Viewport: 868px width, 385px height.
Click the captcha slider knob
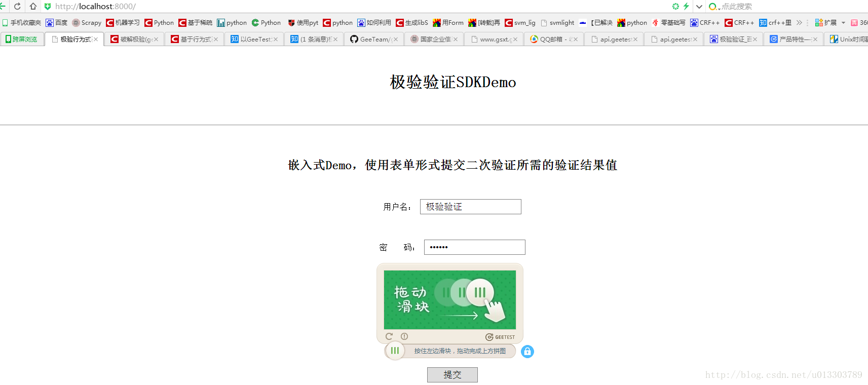click(x=395, y=351)
